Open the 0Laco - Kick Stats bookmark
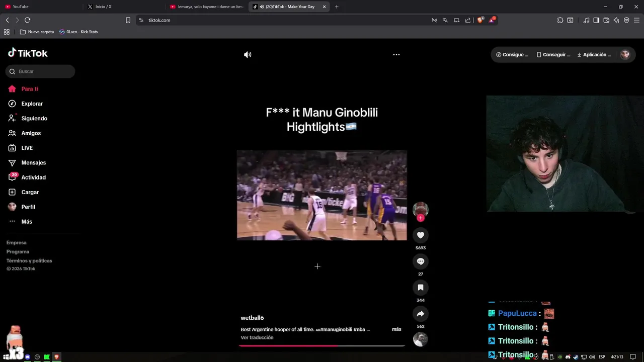The width and height of the screenshot is (644, 362). (78, 32)
